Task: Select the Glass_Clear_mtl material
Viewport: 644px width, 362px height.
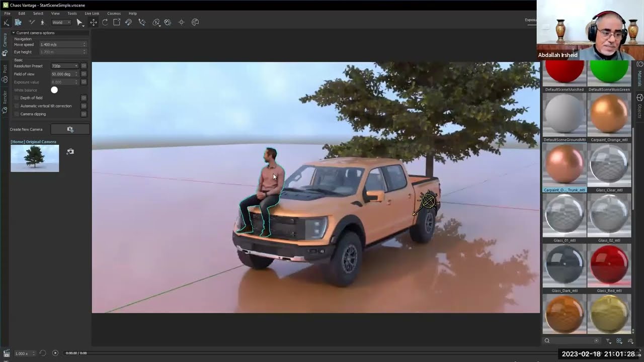Action: (609, 168)
